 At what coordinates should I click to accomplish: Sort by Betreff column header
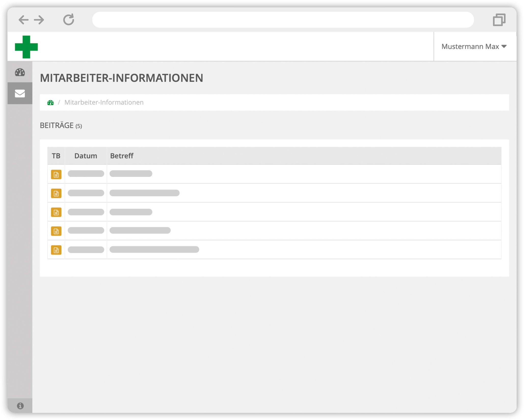(122, 156)
